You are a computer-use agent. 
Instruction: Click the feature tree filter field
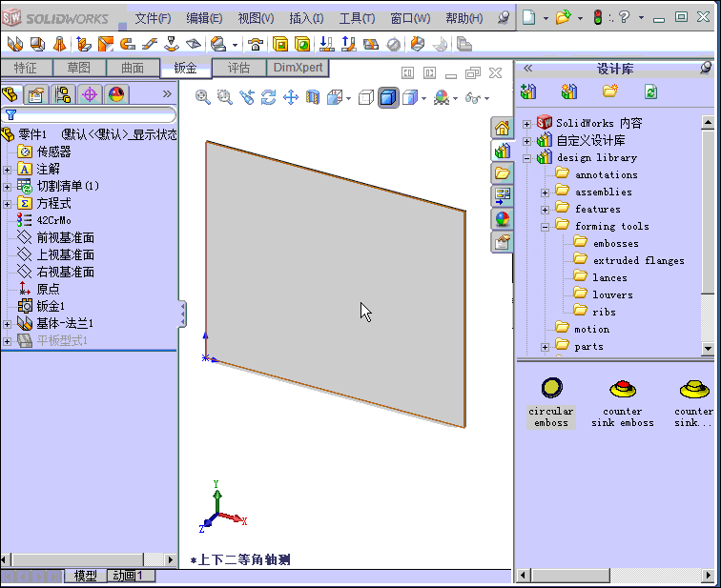point(89,115)
